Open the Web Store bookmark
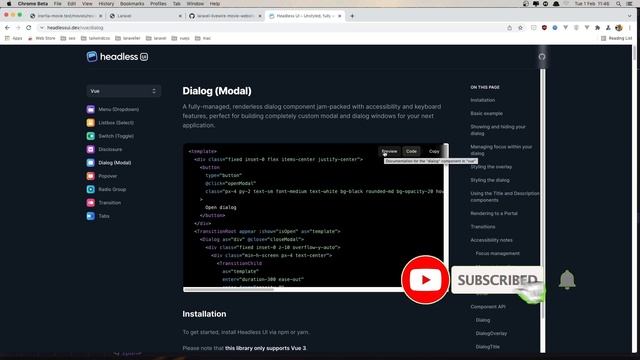Screen dimensions: 640x360 click(x=41, y=38)
